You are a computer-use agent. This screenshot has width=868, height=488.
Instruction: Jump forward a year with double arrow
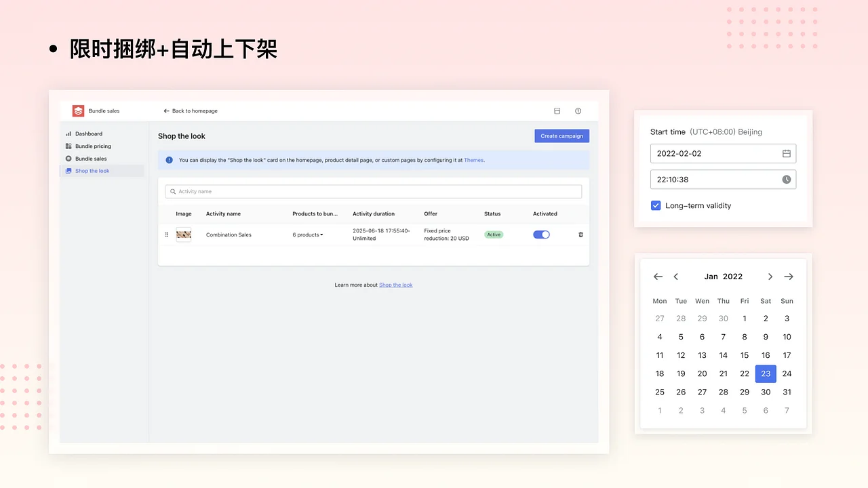pos(788,277)
